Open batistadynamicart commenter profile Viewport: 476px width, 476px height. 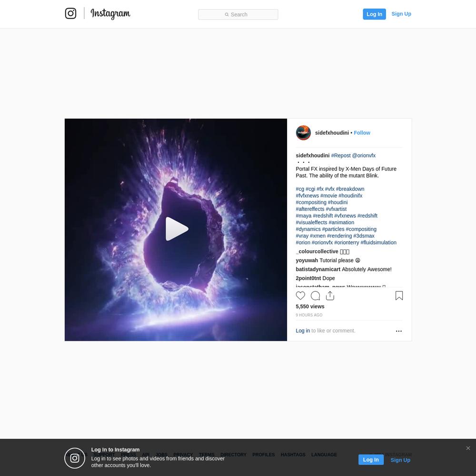pos(318,269)
